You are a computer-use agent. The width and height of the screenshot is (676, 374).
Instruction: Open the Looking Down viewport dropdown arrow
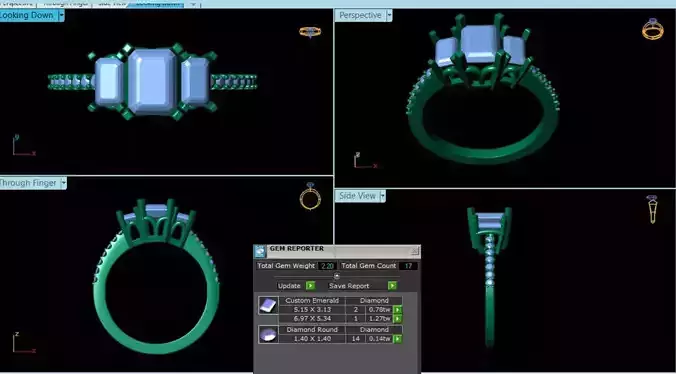[x=61, y=16]
